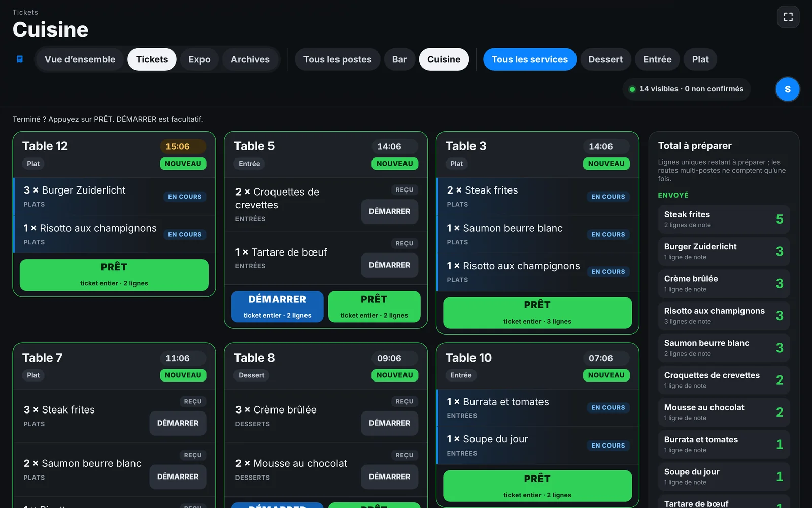
Task: Filter by Dessert service
Action: coord(605,59)
